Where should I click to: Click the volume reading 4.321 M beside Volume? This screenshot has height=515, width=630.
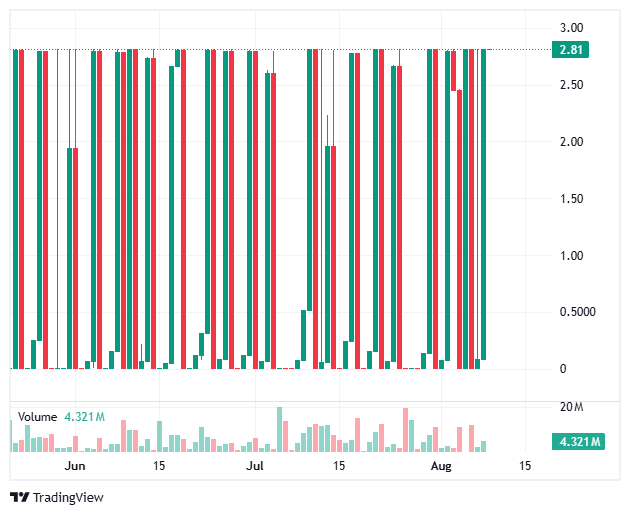(85, 417)
